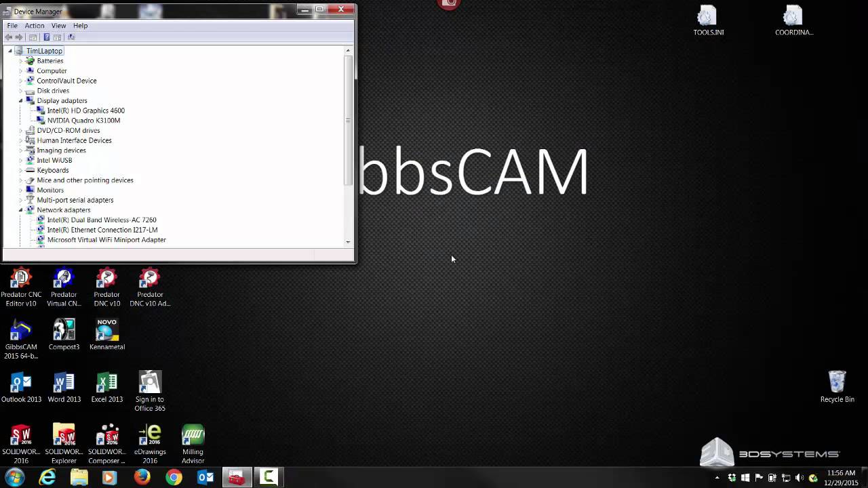Open Google Chrome from the taskbar
Viewport: 868px width, 488px height.
click(174, 477)
